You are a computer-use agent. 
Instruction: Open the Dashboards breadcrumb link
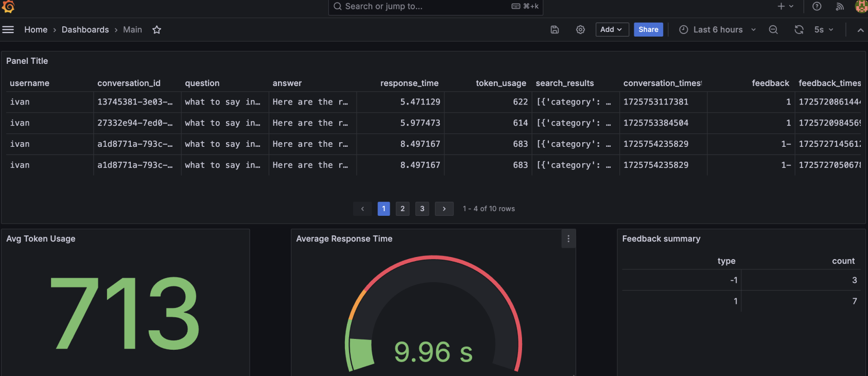(x=85, y=30)
